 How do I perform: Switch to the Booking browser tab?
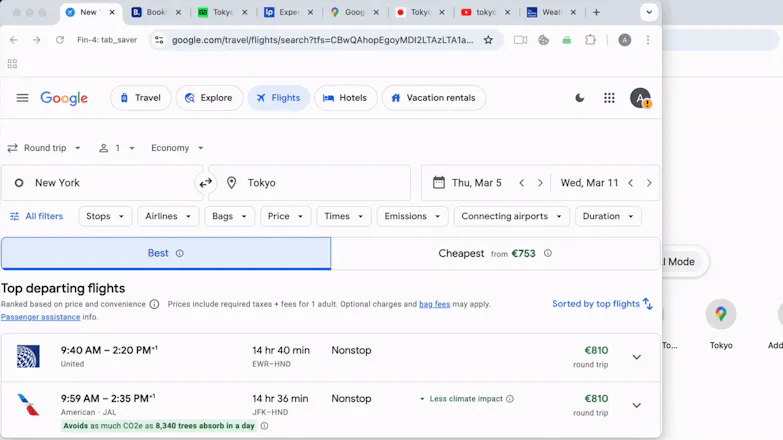click(156, 12)
